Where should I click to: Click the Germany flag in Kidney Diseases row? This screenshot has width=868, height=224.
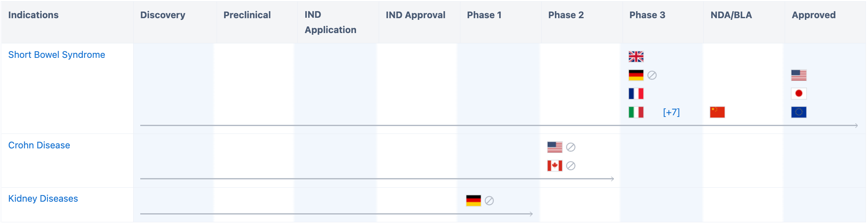473,201
